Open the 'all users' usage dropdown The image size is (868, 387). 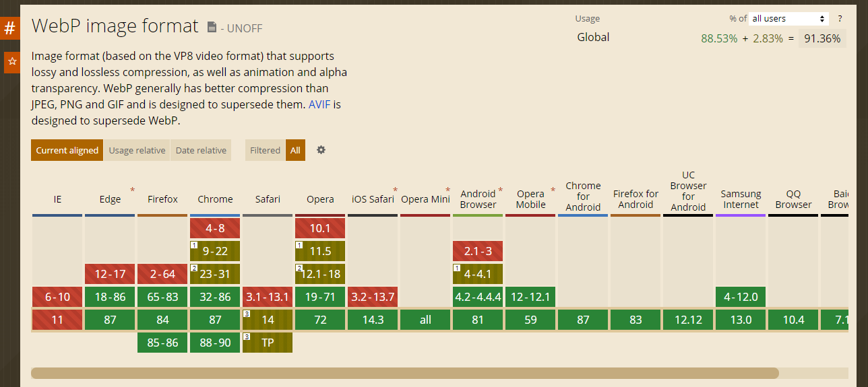pos(788,19)
